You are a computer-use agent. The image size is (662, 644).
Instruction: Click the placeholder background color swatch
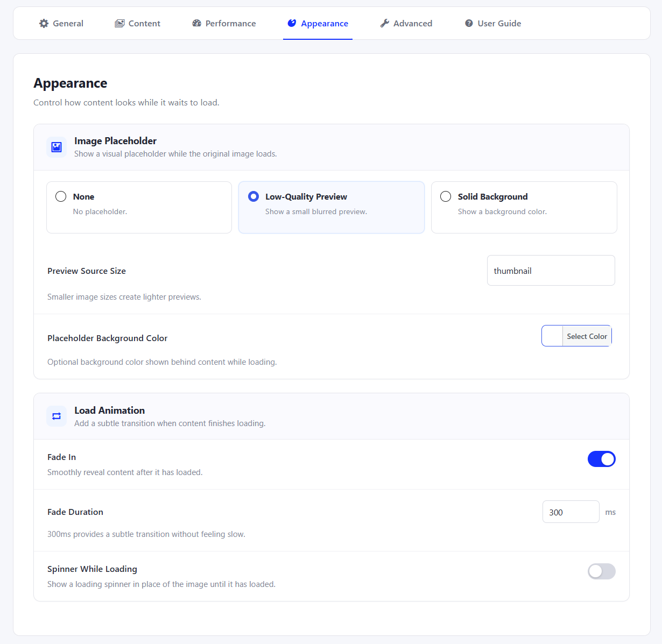coord(552,336)
